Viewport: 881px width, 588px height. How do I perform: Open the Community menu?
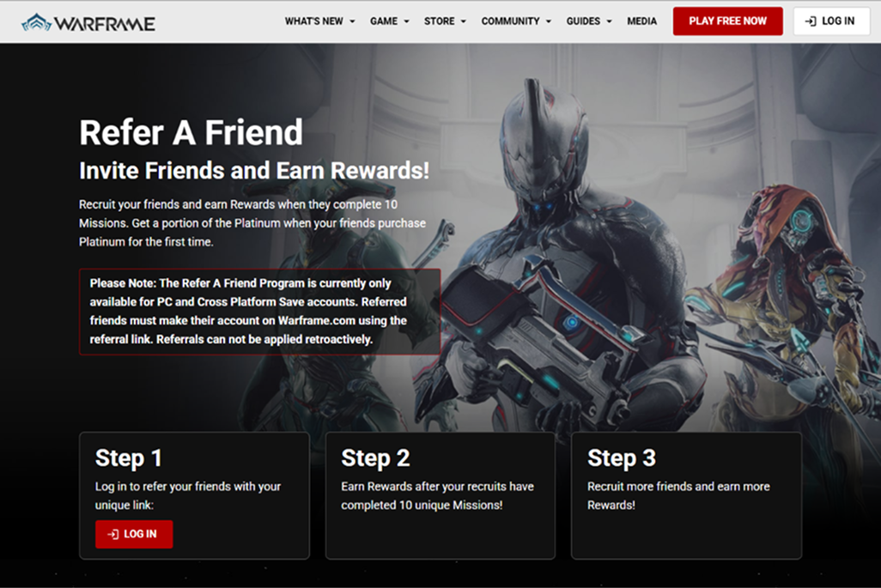coord(510,21)
